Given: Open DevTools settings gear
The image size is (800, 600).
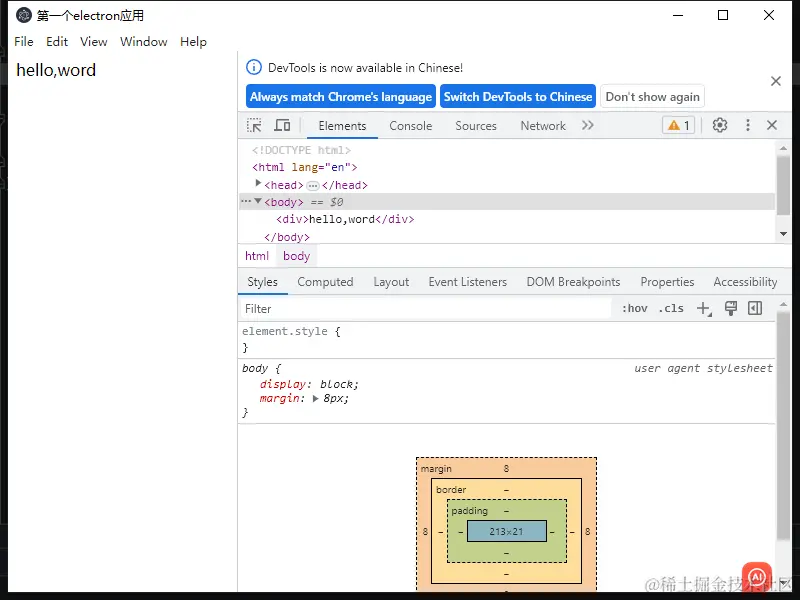Looking at the screenshot, I should click(720, 125).
